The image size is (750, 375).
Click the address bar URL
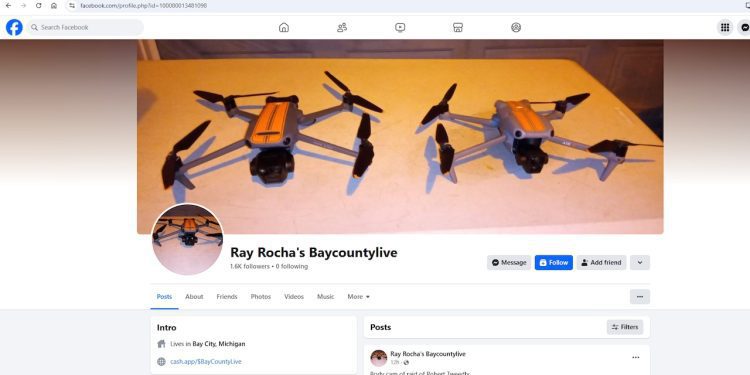143,6
